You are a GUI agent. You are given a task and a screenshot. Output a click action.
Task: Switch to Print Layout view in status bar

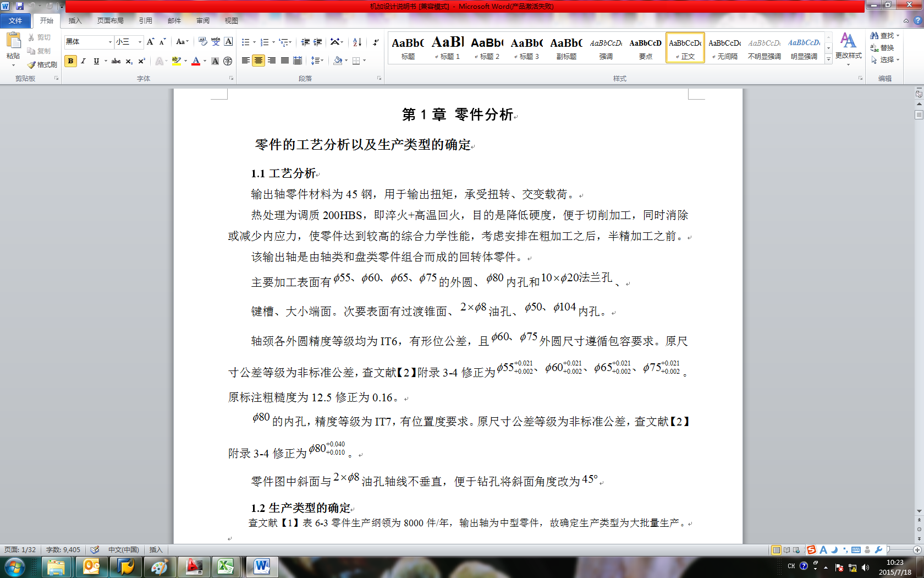tap(776, 549)
